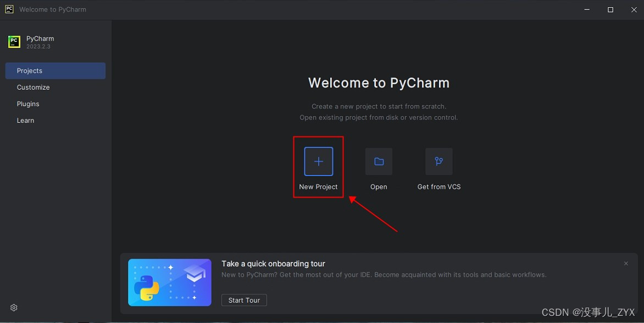The image size is (644, 323).
Task: Open settings via the gear icon
Action: point(14,308)
